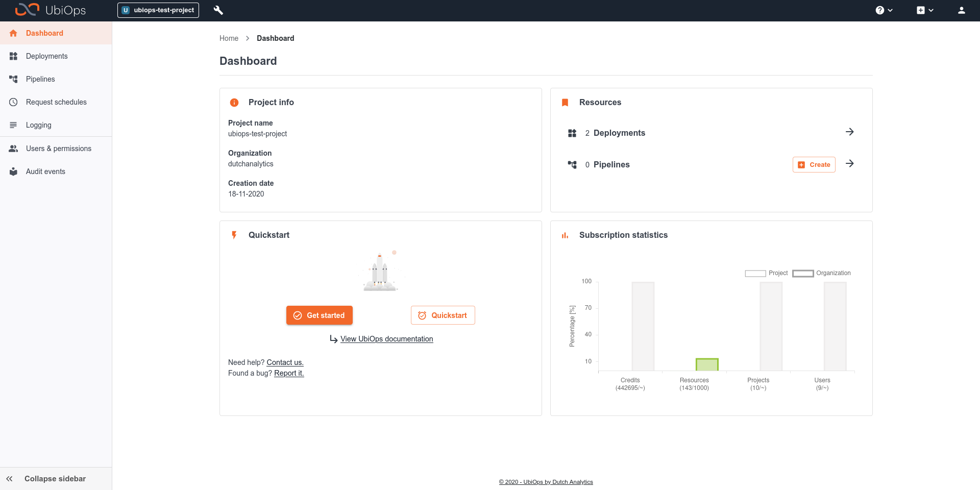The image size is (980, 490).
Task: Click the Contact us link
Action: pyautogui.click(x=285, y=362)
